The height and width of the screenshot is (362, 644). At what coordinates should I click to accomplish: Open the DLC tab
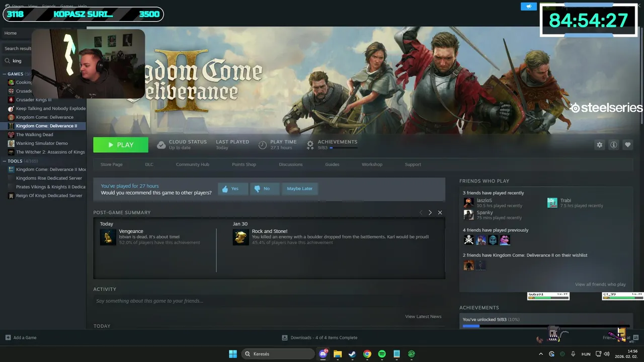tap(149, 164)
